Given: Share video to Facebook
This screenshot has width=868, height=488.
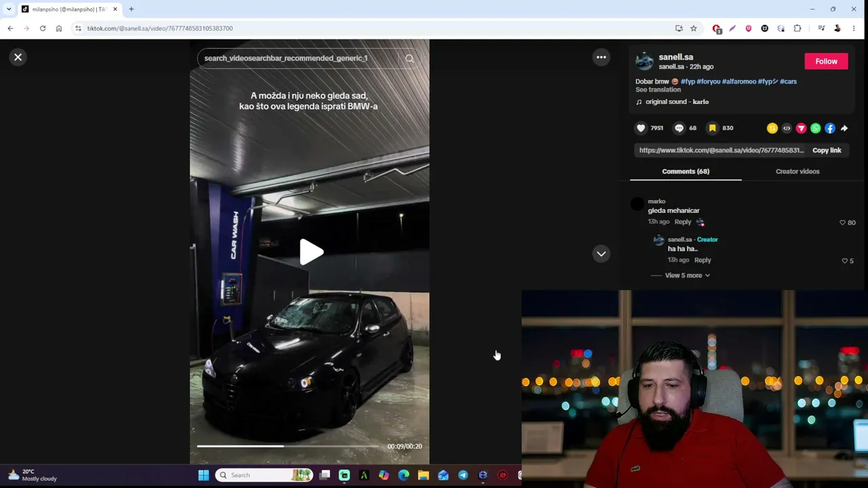Looking at the screenshot, I should [830, 128].
